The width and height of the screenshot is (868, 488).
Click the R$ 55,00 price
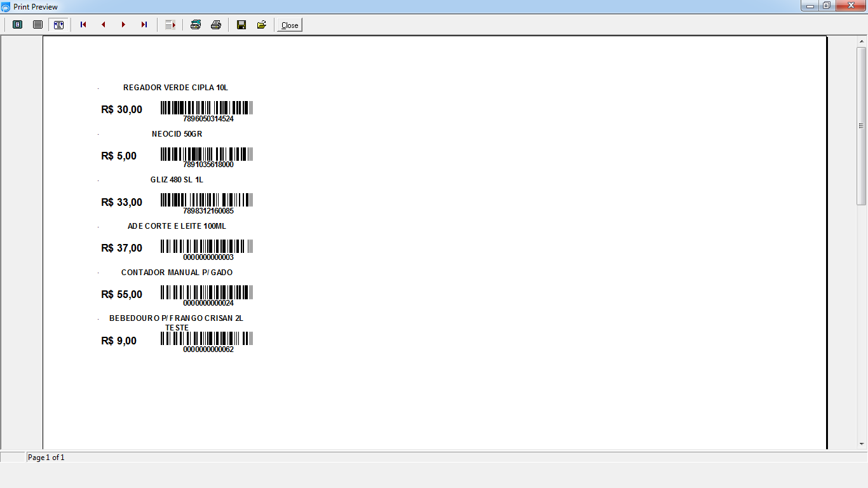[x=122, y=294]
